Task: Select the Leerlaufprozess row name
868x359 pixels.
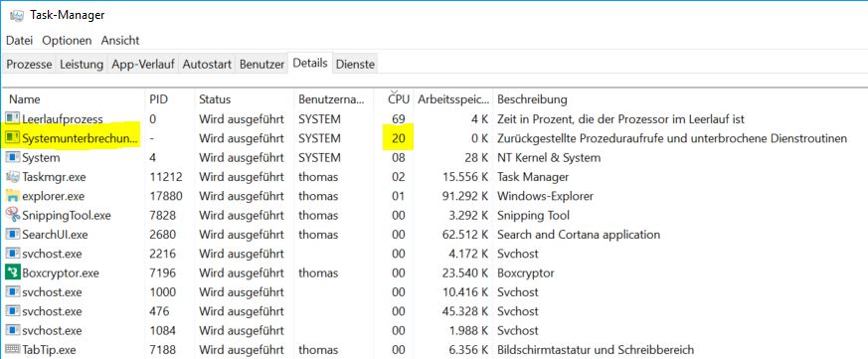Action: click(x=63, y=118)
